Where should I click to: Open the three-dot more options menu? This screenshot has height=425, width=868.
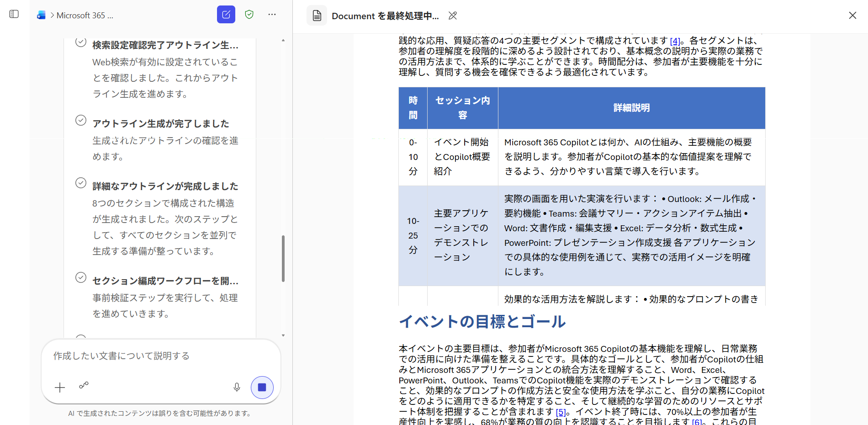pos(272,15)
